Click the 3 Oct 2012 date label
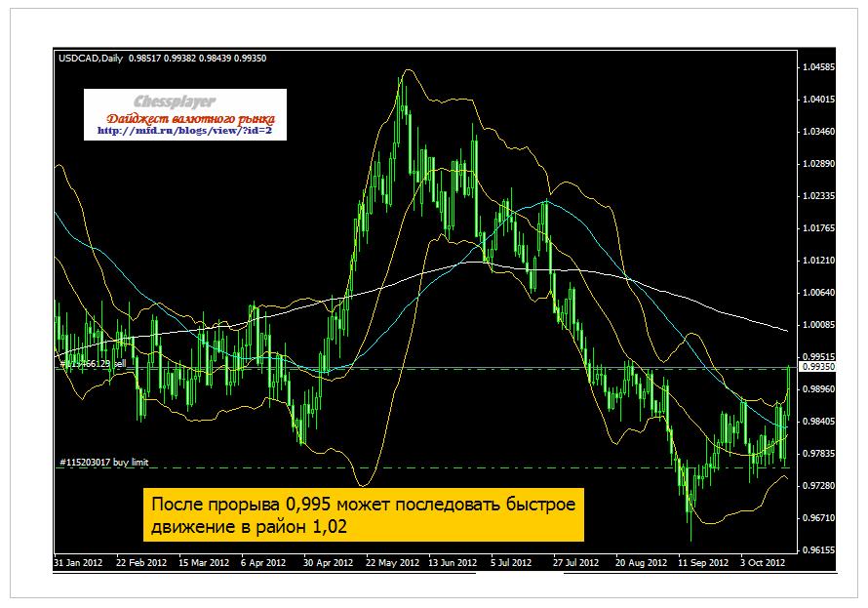The height and width of the screenshot is (608, 868). pyautogui.click(x=762, y=562)
